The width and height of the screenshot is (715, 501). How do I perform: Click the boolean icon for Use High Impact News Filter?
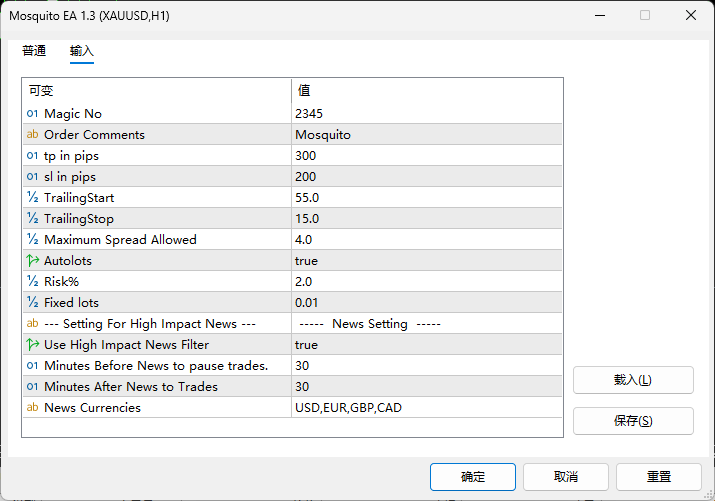(x=32, y=344)
